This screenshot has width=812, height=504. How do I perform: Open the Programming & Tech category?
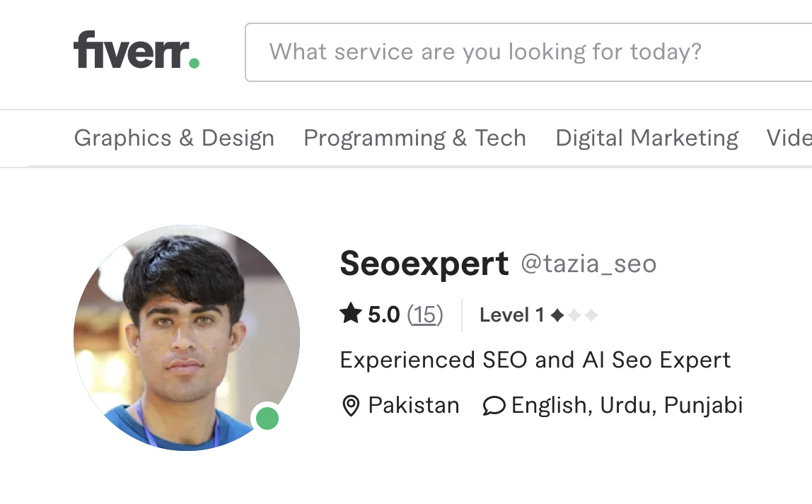coord(414,138)
